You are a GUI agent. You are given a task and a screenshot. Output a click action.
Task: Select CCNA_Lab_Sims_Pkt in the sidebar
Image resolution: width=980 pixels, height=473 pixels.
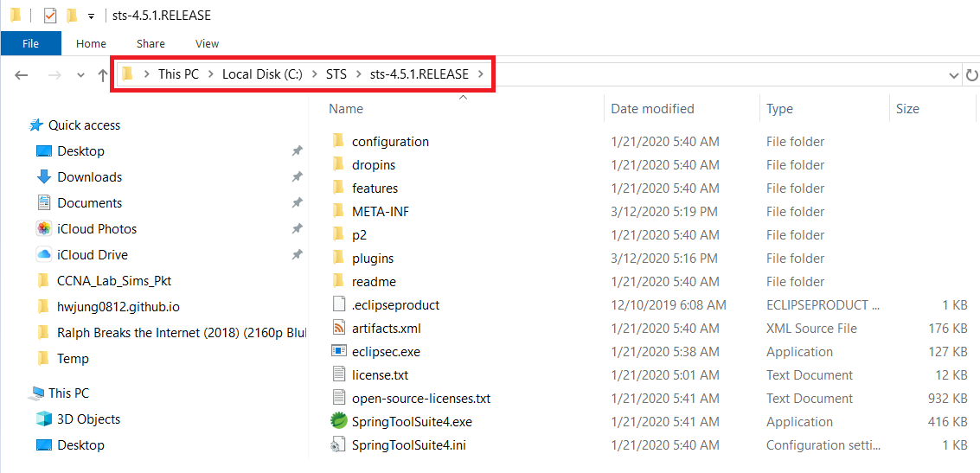[x=114, y=280]
